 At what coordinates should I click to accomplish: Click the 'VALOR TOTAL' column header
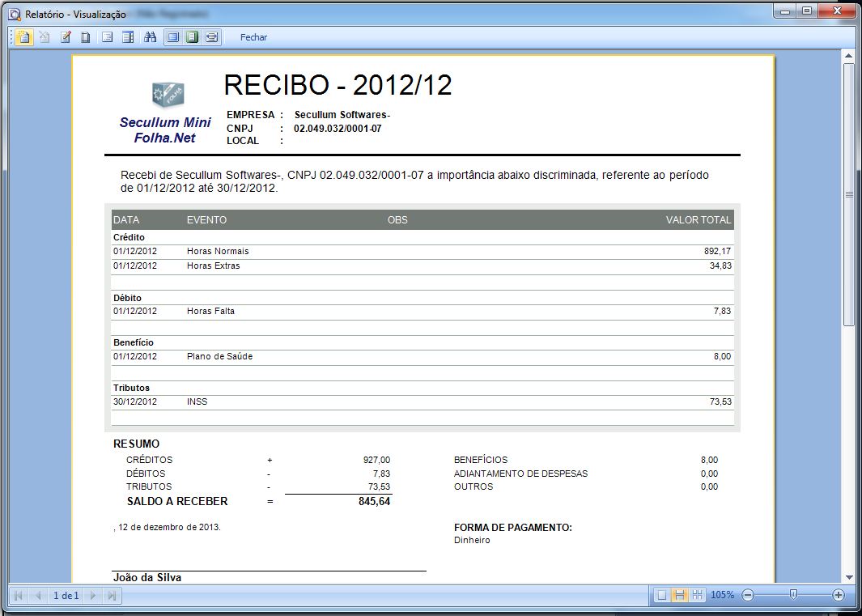[x=699, y=220]
